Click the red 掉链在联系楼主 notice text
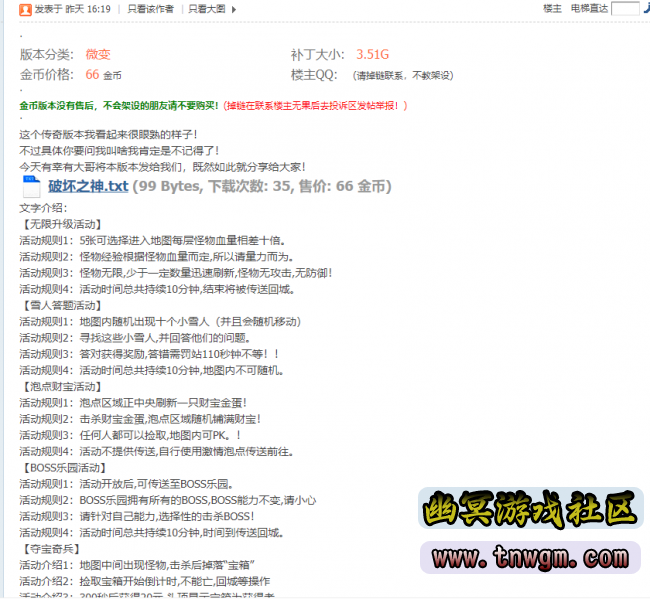 pos(315,106)
